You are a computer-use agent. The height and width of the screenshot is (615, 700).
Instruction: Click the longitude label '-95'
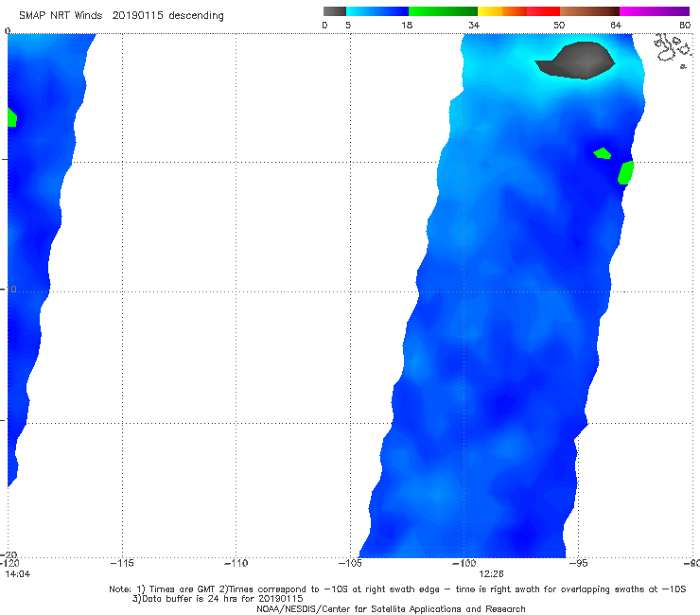(578, 563)
